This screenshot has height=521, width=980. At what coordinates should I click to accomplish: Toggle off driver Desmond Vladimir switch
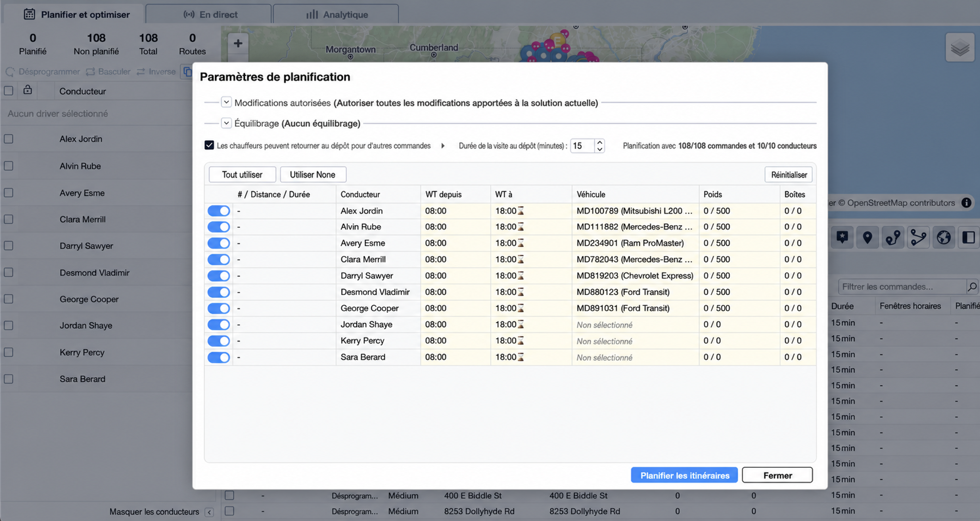click(x=218, y=292)
